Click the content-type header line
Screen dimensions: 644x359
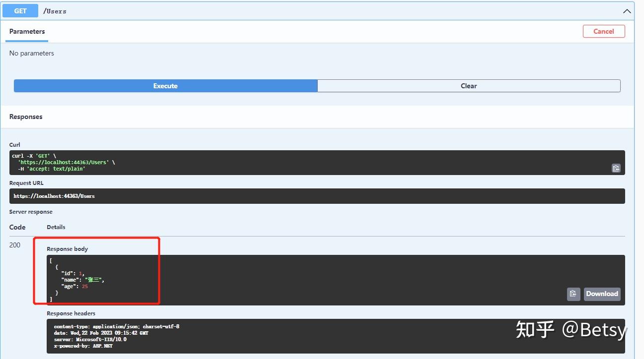click(x=117, y=326)
